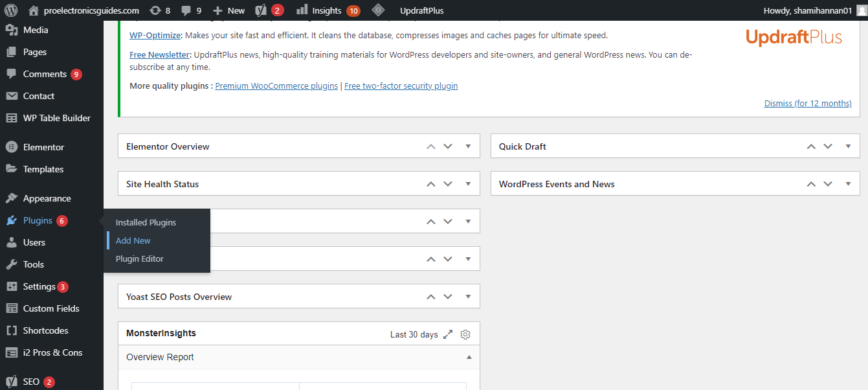Click Dismiss (for 12 months) link
This screenshot has height=390, width=868.
point(808,103)
